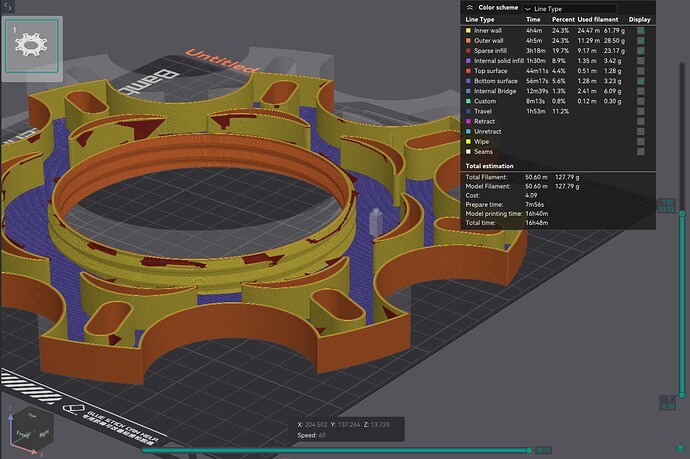Click the dark red Sparse infill swatch
The image size is (690, 459).
(x=468, y=51)
